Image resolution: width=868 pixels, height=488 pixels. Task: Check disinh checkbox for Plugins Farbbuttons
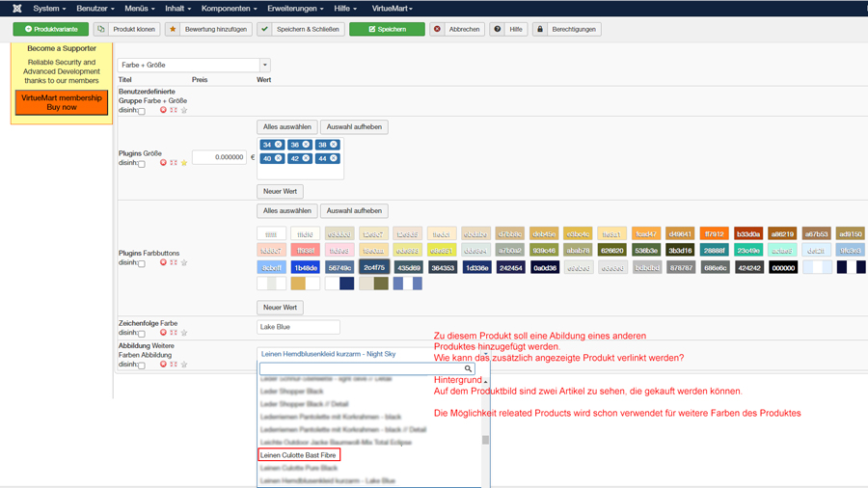point(142,263)
